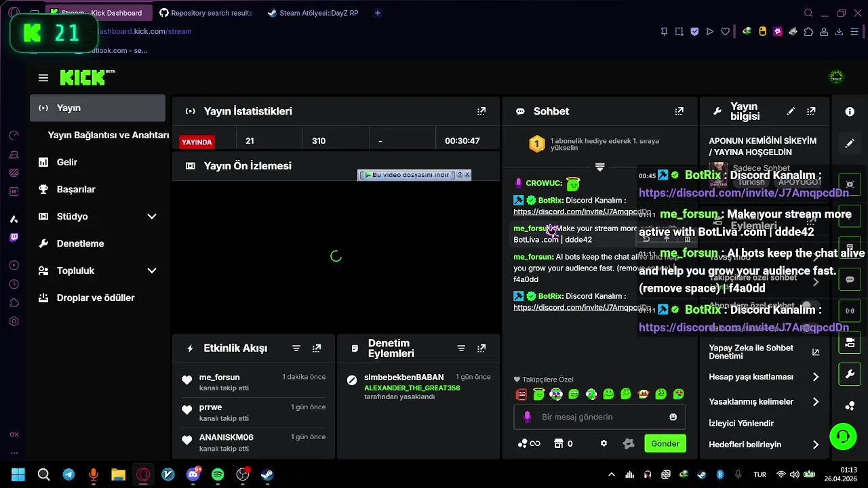Open Opera extensions puzzle icon
This screenshot has width=868, height=488.
click(x=808, y=31)
